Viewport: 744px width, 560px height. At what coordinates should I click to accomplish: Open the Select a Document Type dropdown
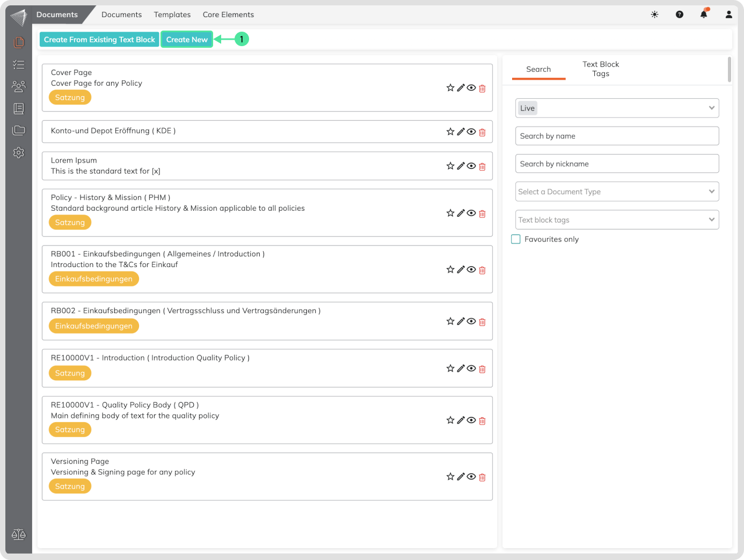coord(617,192)
